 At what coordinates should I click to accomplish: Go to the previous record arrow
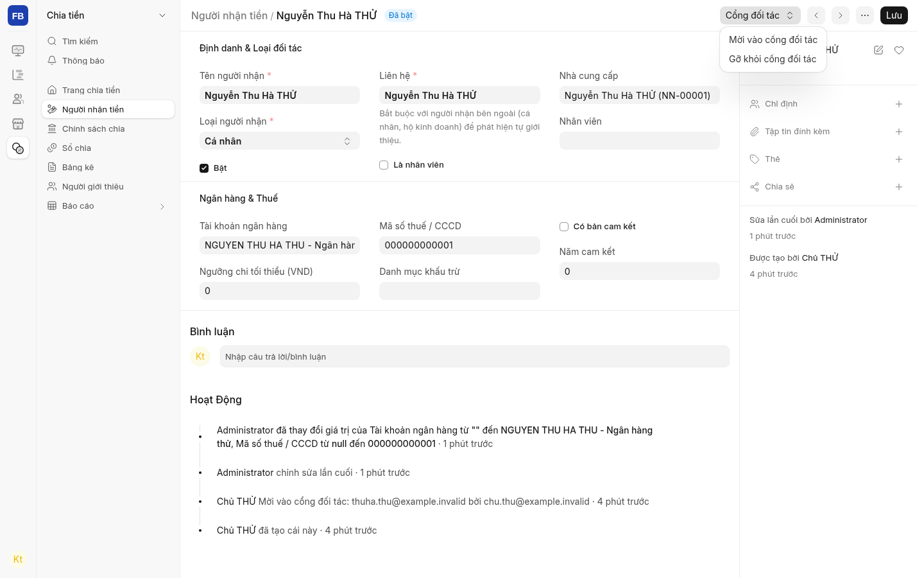816,15
